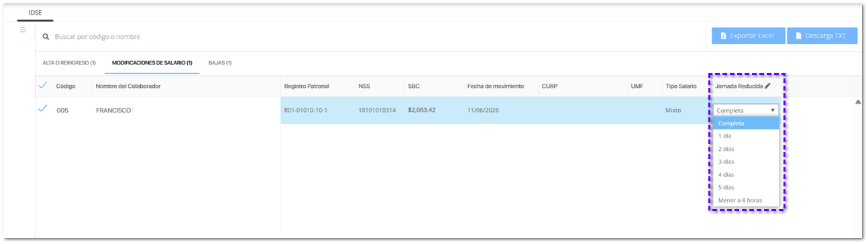Switch to ALTA O REINGRESO tab
This screenshot has height=244, width=868.
tap(69, 63)
